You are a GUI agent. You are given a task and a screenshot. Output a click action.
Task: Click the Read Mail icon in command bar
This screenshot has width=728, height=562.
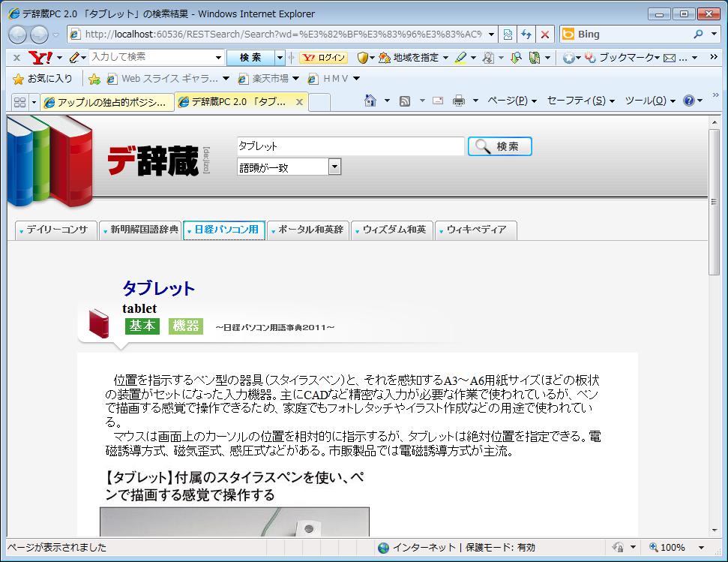coord(438,101)
